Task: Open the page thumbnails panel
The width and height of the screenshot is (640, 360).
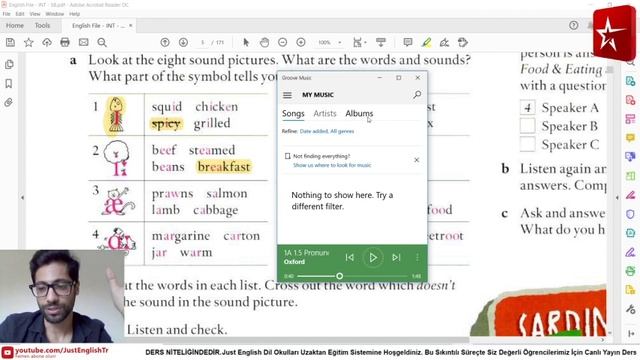Action: (x=9, y=64)
